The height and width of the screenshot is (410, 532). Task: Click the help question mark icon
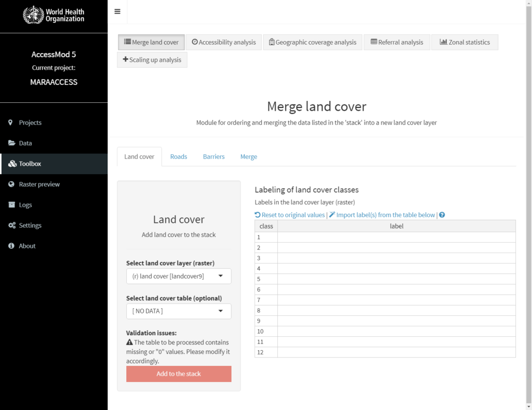(x=442, y=215)
